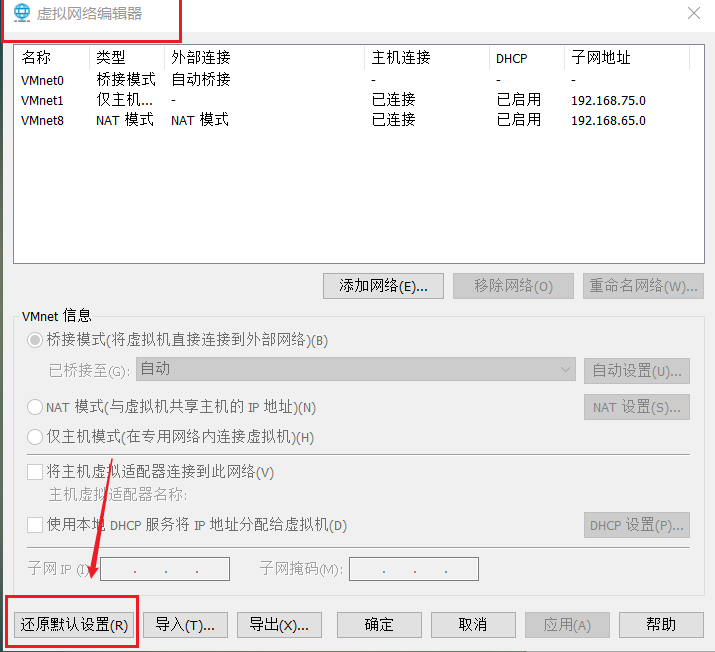Click 还原默认设置(R) button
The image size is (715, 652).
pyautogui.click(x=74, y=625)
